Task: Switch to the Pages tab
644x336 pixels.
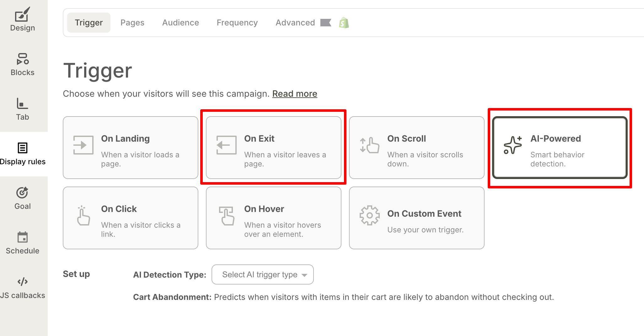Action: click(x=132, y=22)
